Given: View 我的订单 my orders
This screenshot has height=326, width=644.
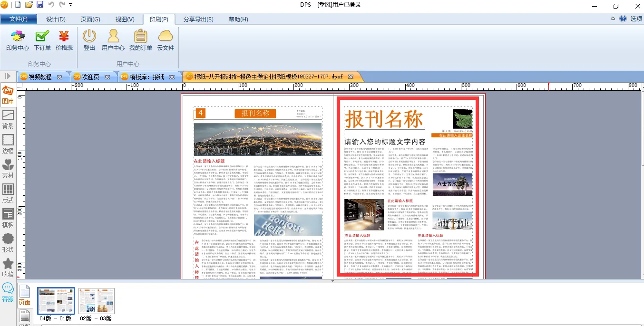Looking at the screenshot, I should (140, 40).
